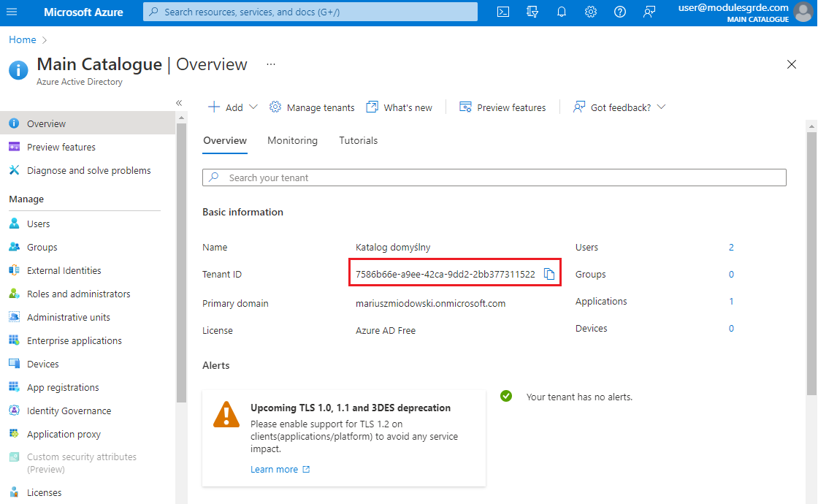Click the user account avatar
Viewport: 818px width, 504px height.
coord(803,12)
